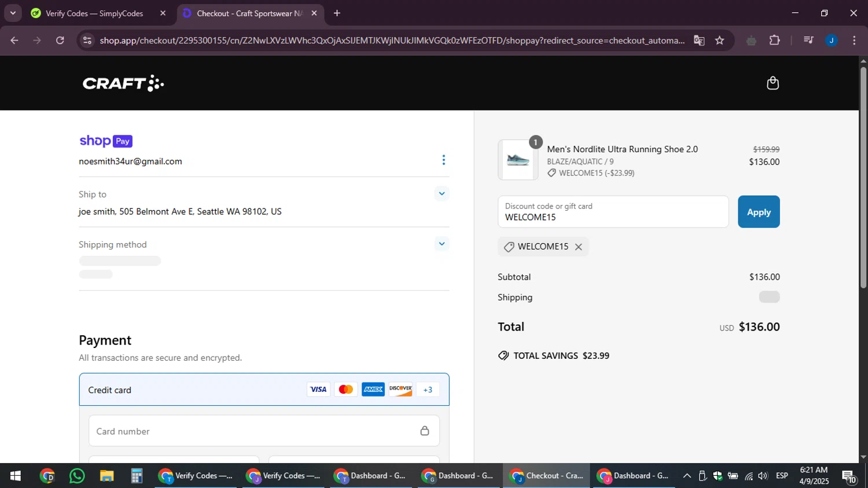
Task: Click Men's Nordlite Ultra Running Shoe 2.0 text
Action: tap(622, 149)
